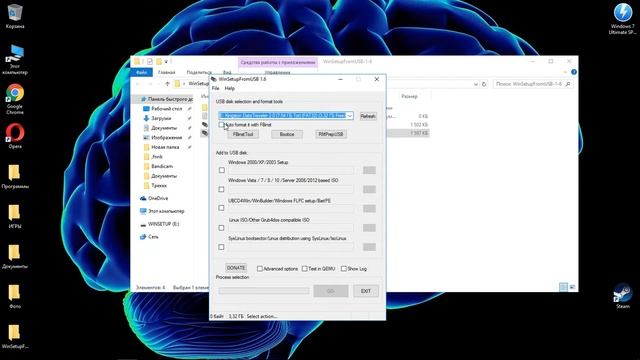Check Windows Vista/7/8/10/Server based ISO option
The width and height of the screenshot is (640, 360).
[x=221, y=189]
